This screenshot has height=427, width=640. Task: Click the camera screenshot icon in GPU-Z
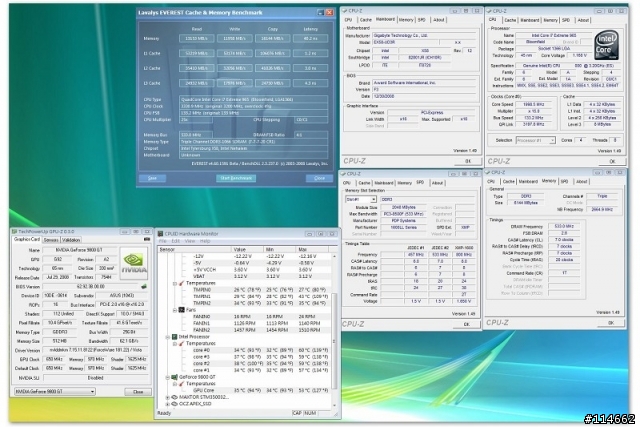[x=147, y=239]
